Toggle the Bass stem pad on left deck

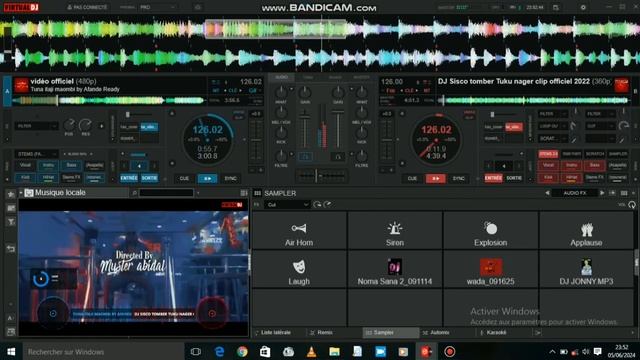click(71, 165)
